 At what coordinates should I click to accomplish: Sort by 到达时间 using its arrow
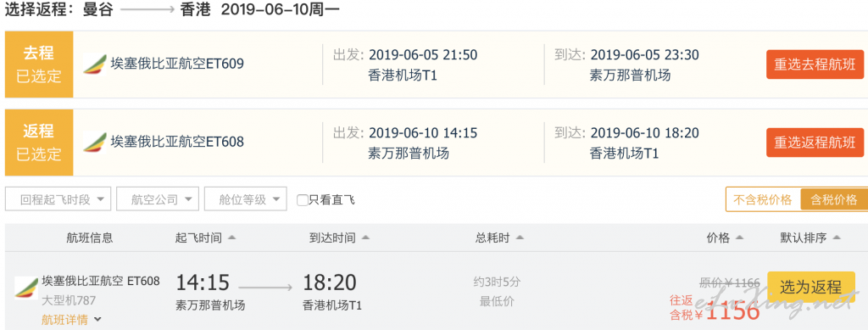click(365, 238)
